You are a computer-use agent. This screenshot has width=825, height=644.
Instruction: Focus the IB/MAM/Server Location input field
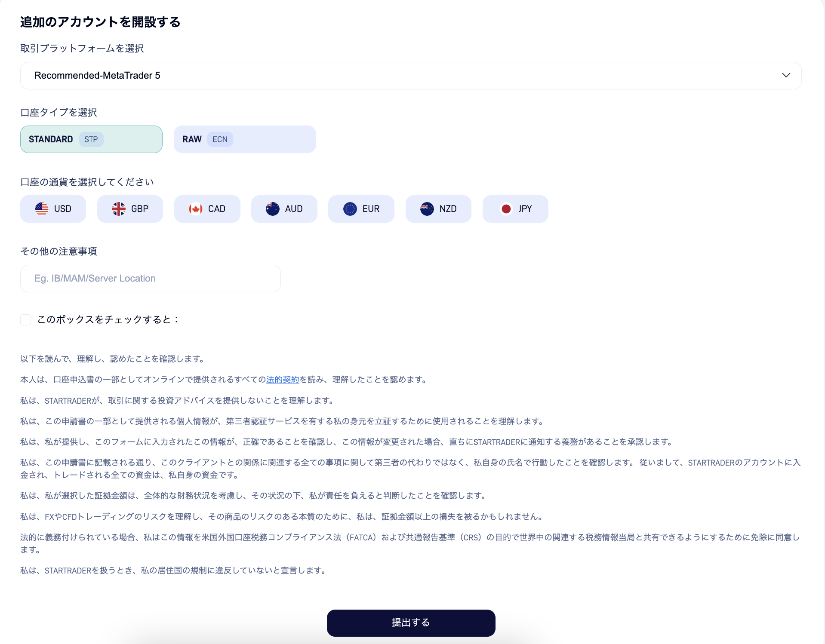coord(151,279)
